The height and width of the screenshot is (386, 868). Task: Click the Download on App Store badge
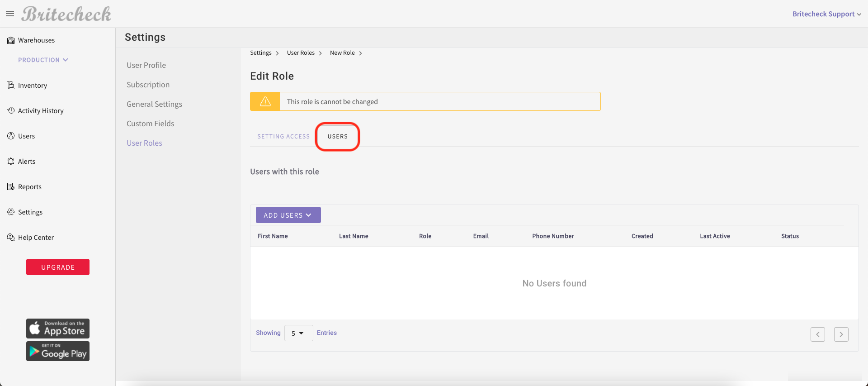(58, 329)
